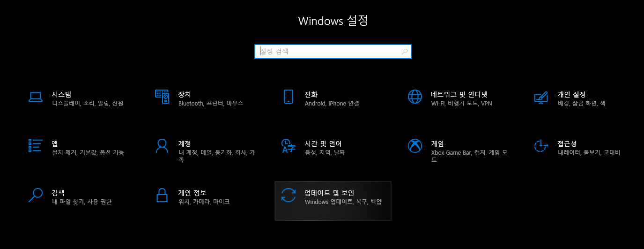
Task: Open the 계정 settings title
Action: click(185, 143)
